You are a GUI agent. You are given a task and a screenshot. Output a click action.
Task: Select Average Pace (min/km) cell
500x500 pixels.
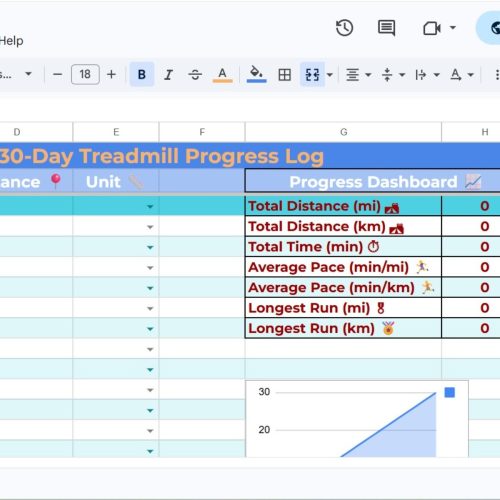click(343, 288)
